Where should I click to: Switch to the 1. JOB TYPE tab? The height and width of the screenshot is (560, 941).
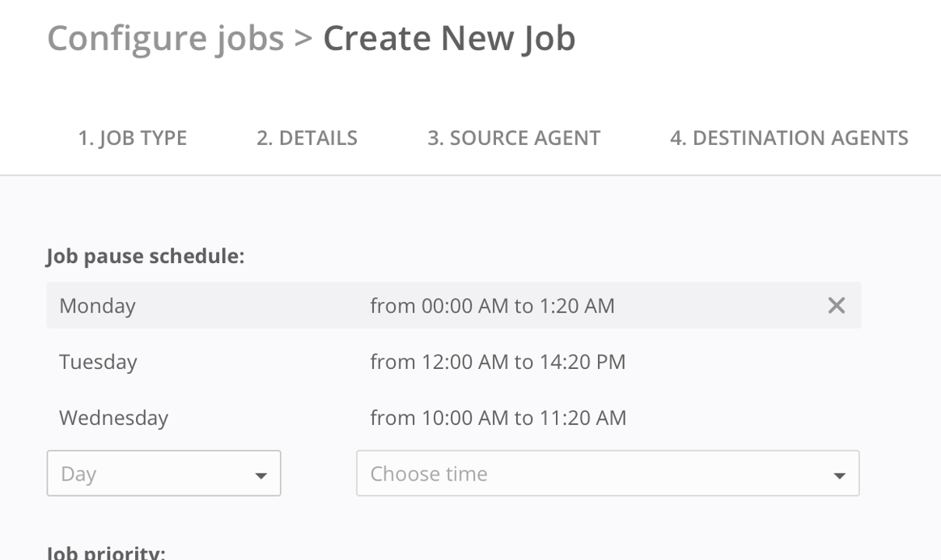[132, 138]
